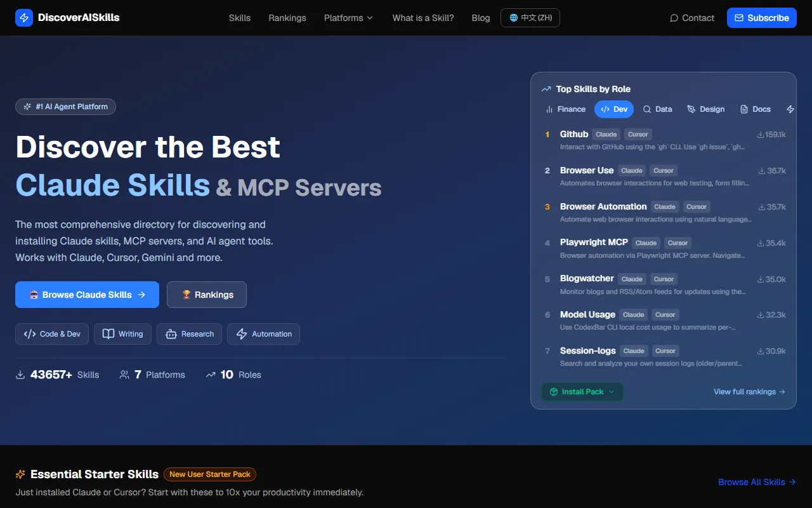Click the download icon beside Github's 159.1k
Image resolution: width=812 pixels, height=508 pixels.
click(760, 135)
